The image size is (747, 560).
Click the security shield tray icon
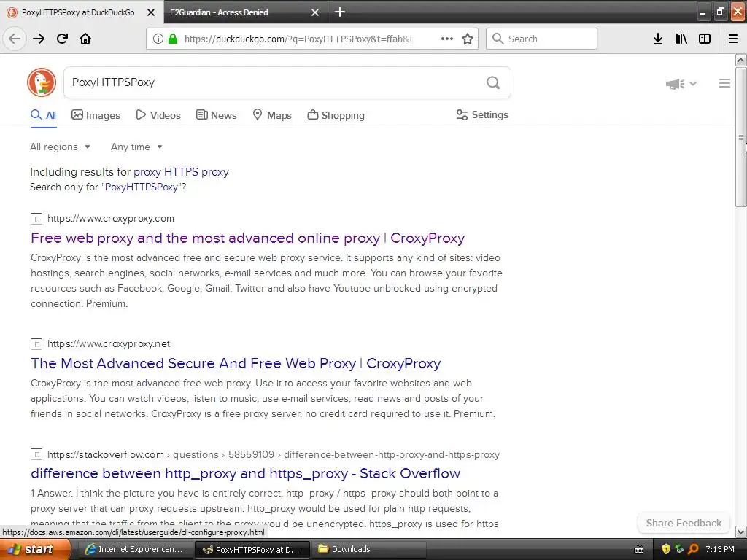[x=666, y=549]
